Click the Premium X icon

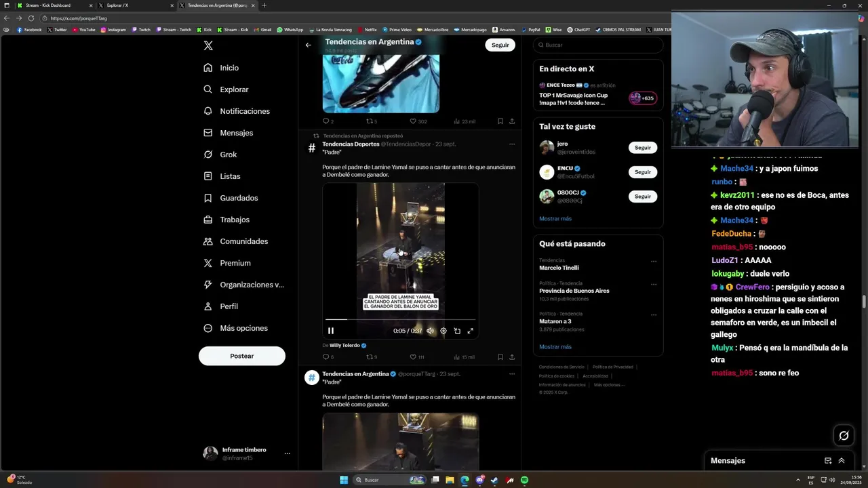tap(208, 263)
